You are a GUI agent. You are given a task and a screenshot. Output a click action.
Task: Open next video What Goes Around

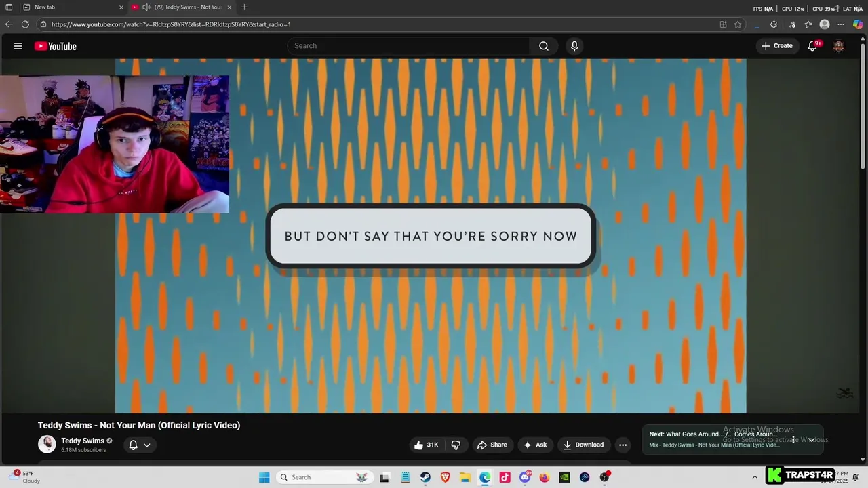(x=712, y=434)
